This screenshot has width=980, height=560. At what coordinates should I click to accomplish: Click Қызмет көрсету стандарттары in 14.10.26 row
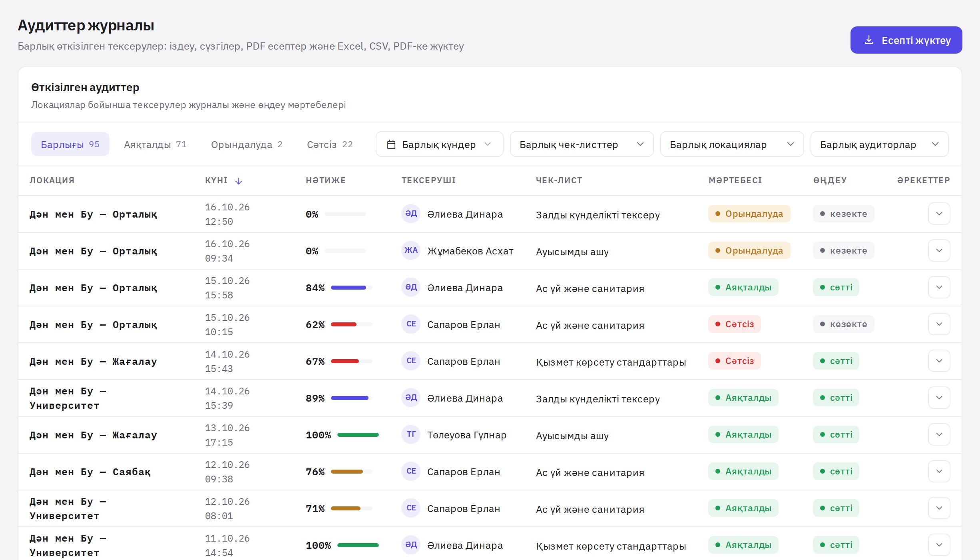pyautogui.click(x=611, y=362)
